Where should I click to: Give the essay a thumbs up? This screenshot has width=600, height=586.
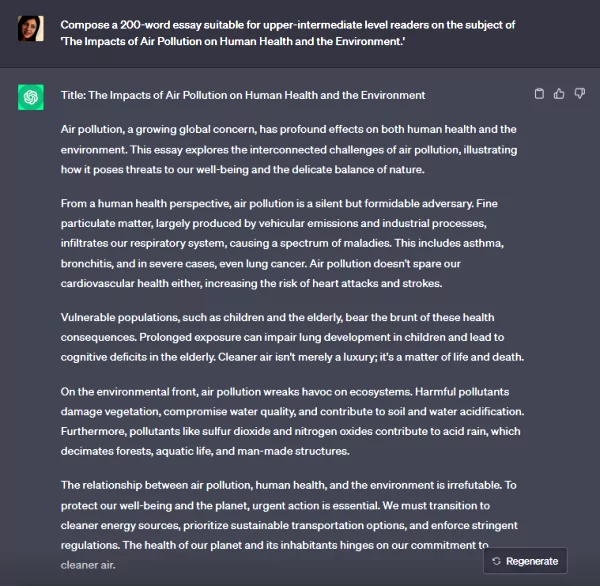(559, 94)
